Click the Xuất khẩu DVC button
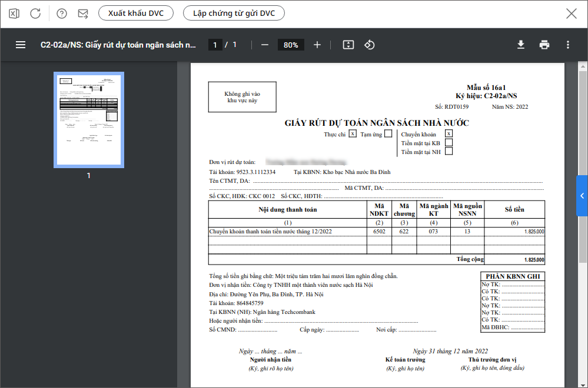This screenshot has width=588, height=388. (136, 13)
